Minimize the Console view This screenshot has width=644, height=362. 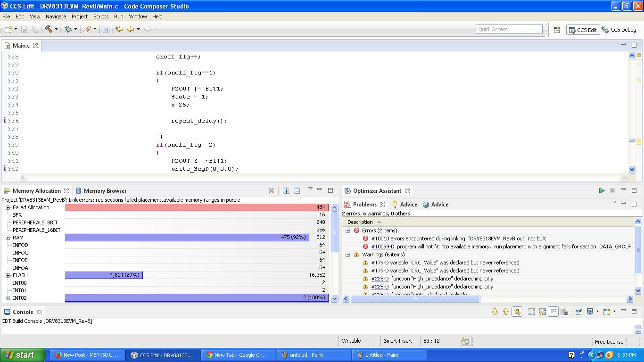623,311
